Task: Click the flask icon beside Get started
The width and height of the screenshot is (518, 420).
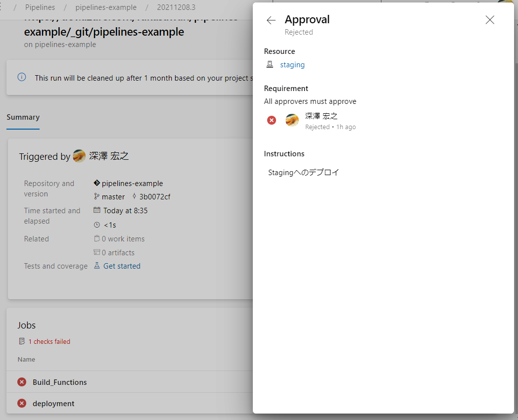Action: pos(97,265)
